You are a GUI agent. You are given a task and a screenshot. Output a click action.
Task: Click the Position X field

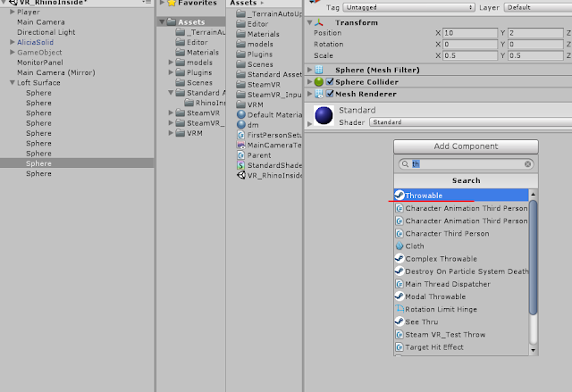470,33
